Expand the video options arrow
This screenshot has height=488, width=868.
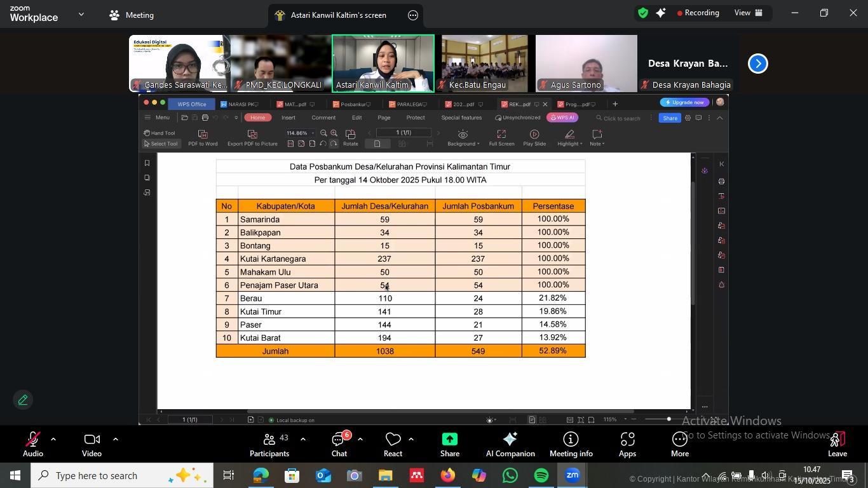click(115, 439)
